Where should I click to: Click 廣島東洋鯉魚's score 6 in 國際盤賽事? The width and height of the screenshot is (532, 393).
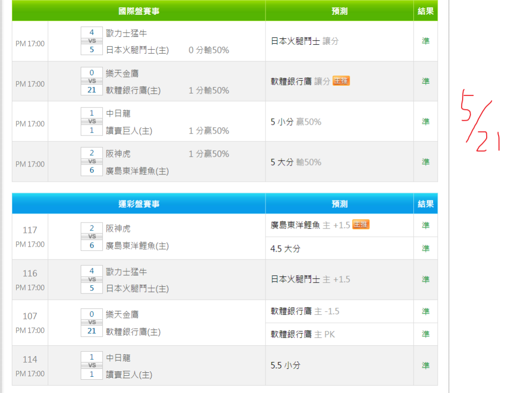pos(92,170)
